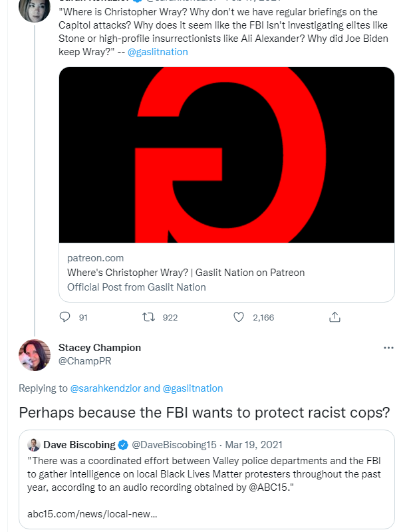Open the @sarahkendzior reply link
The width and height of the screenshot is (405, 532).
(106, 388)
